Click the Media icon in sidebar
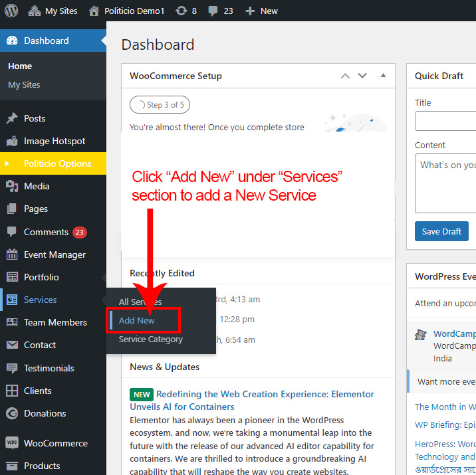Image resolution: width=476 pixels, height=475 pixels. click(12, 186)
